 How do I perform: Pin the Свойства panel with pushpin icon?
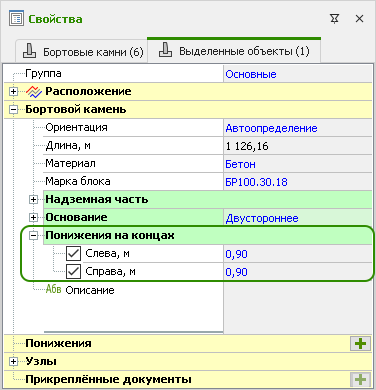pos(334,19)
